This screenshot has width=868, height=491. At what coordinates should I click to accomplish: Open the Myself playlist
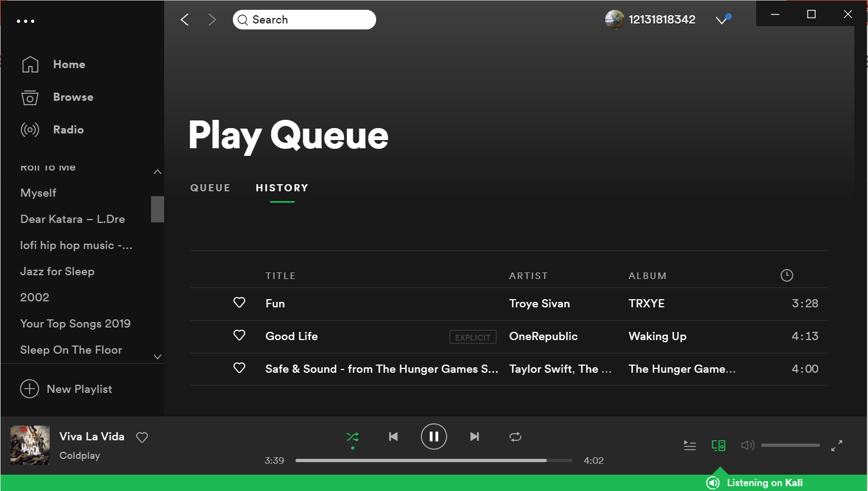(38, 193)
